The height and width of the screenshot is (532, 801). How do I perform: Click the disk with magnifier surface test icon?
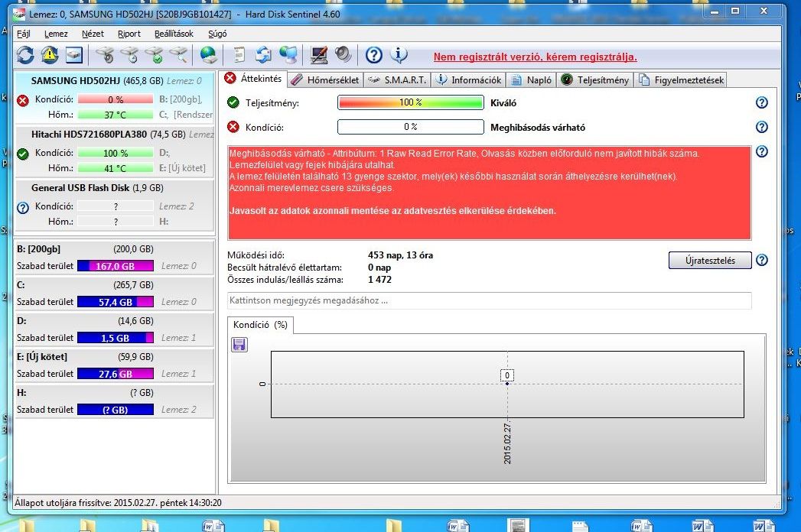point(179,54)
